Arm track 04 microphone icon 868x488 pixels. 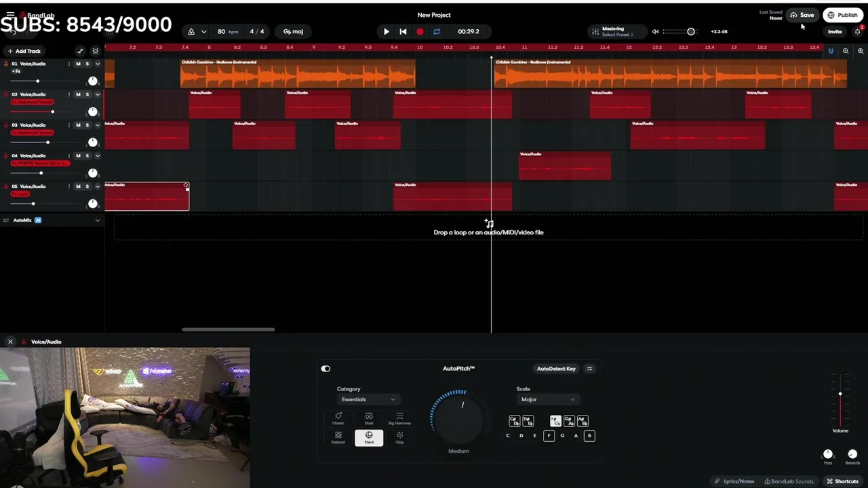6,155
